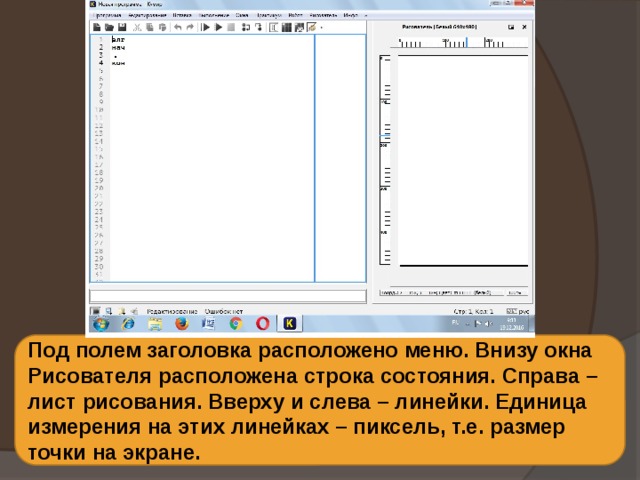This screenshot has width=640, height=480.
Task: Copy selection with the copy icon
Action: [150, 27]
